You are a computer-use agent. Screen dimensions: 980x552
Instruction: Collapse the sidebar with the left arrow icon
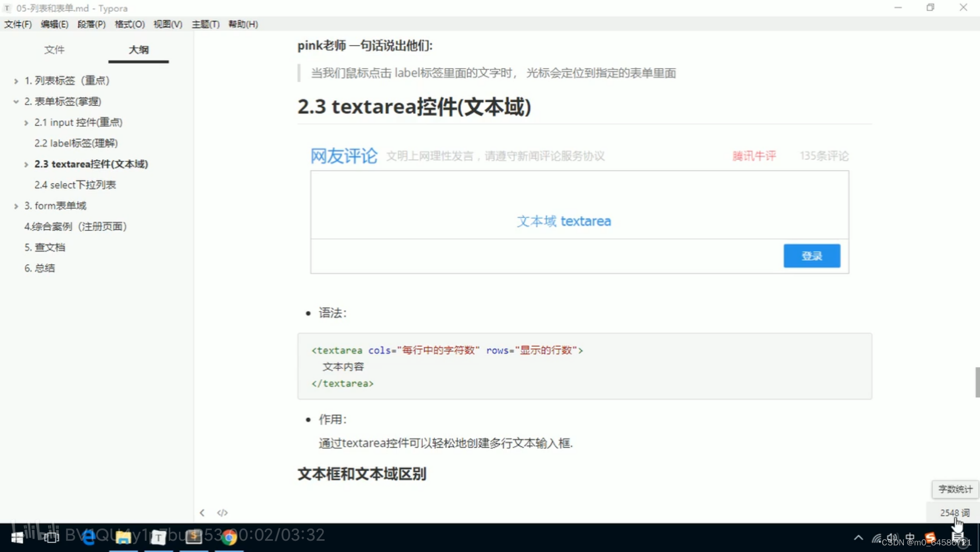(x=202, y=513)
